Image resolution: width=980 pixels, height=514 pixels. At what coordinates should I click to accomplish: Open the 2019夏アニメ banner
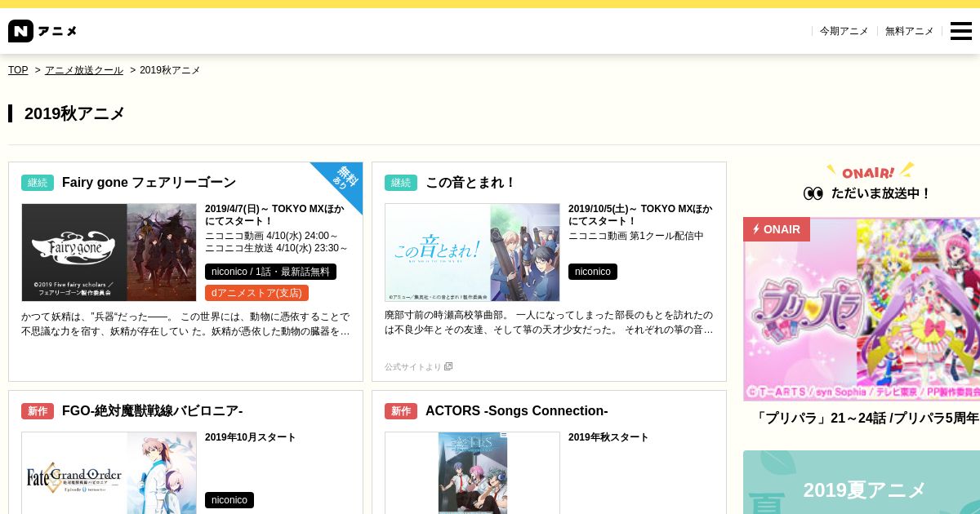pyautogui.click(x=862, y=482)
